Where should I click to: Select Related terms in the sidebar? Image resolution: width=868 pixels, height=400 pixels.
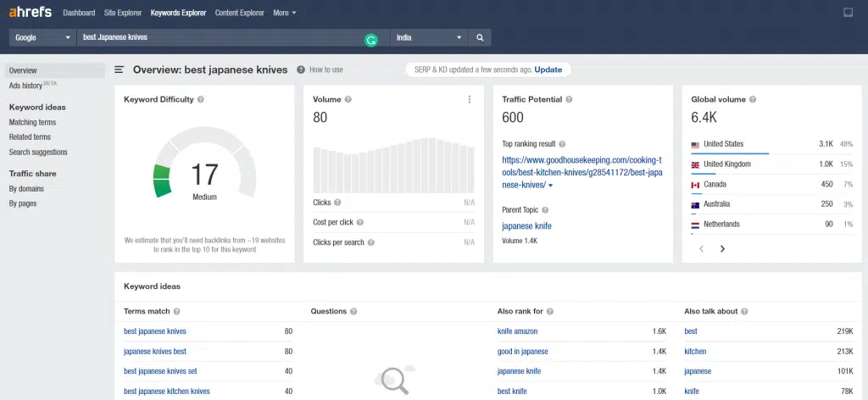(x=30, y=137)
